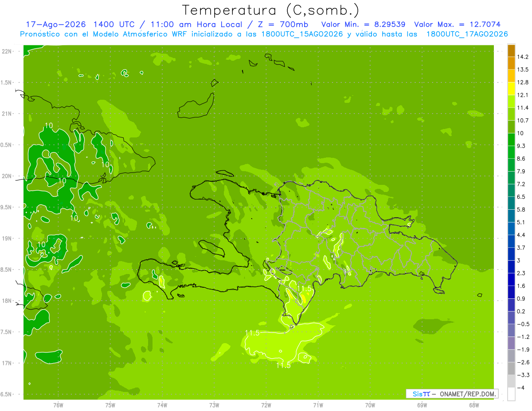Click colorbar label "3.7"
The width and height of the screenshot is (532, 411).
pos(521,248)
